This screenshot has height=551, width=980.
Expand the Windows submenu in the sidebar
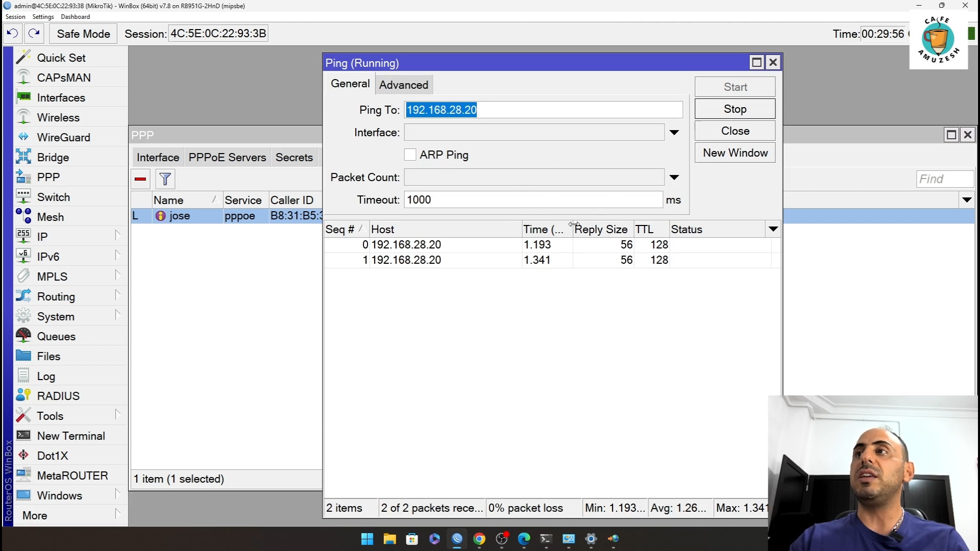pyautogui.click(x=71, y=495)
